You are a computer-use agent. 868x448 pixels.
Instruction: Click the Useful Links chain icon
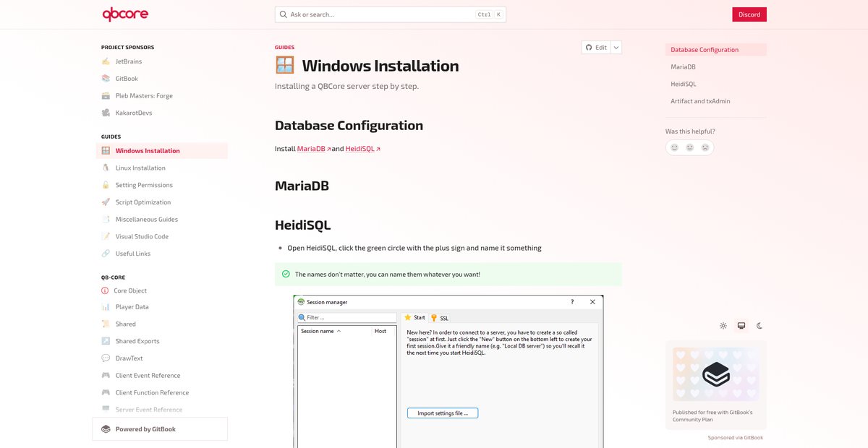pyautogui.click(x=106, y=254)
